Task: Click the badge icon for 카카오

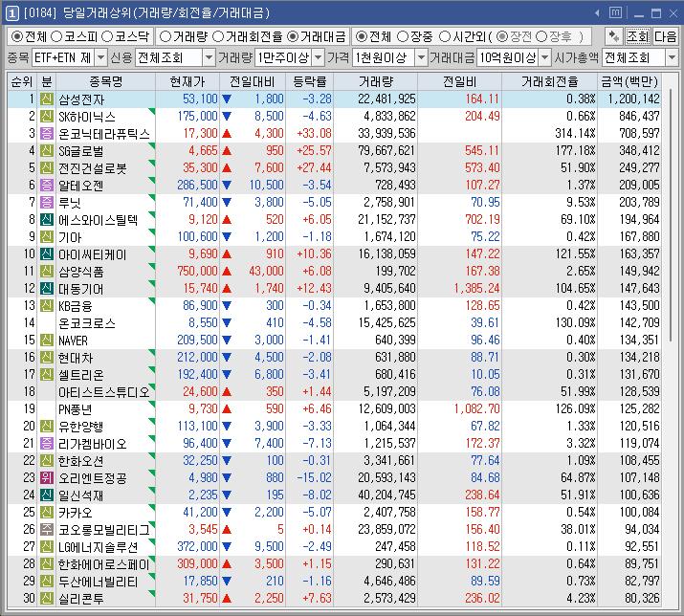Action: coord(47,512)
